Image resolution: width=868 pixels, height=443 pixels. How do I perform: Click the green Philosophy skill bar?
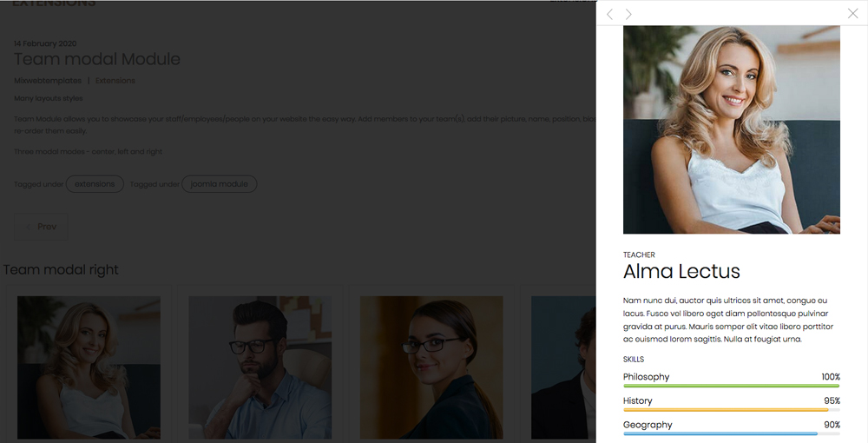pos(731,385)
